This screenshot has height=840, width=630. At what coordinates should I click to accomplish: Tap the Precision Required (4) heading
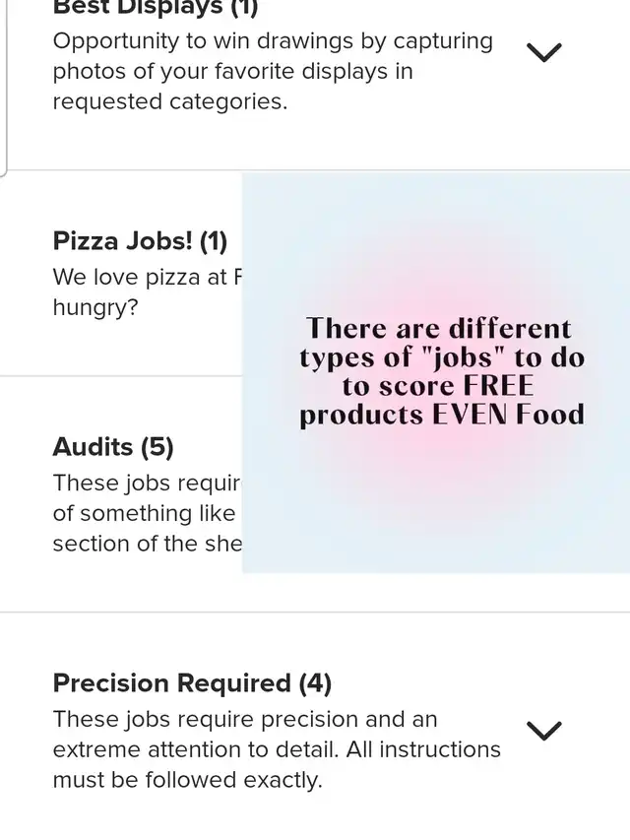[192, 683]
